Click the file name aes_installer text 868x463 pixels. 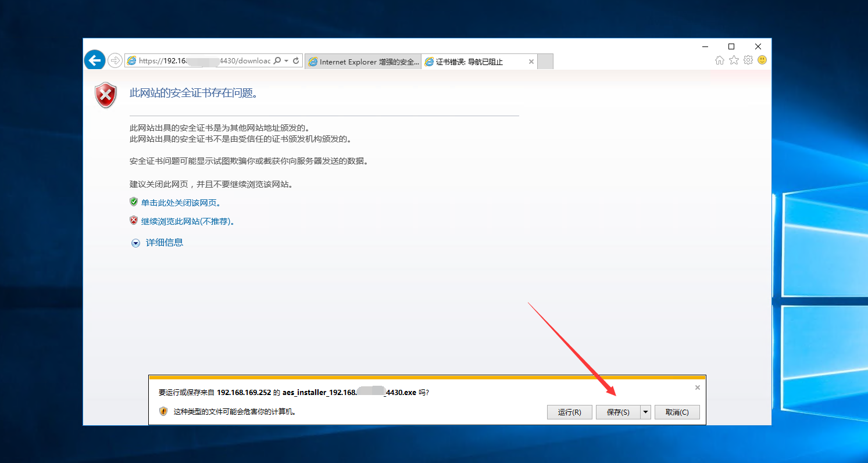click(349, 392)
